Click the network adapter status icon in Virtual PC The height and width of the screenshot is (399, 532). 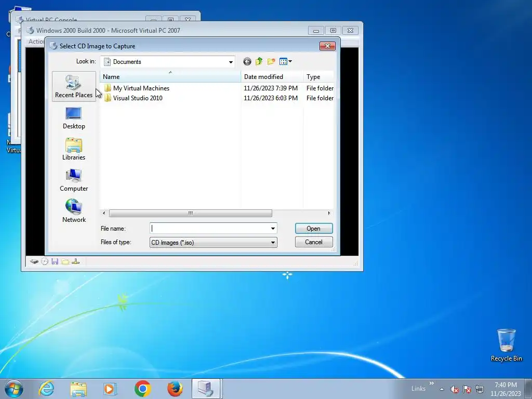pyautogui.click(x=76, y=261)
